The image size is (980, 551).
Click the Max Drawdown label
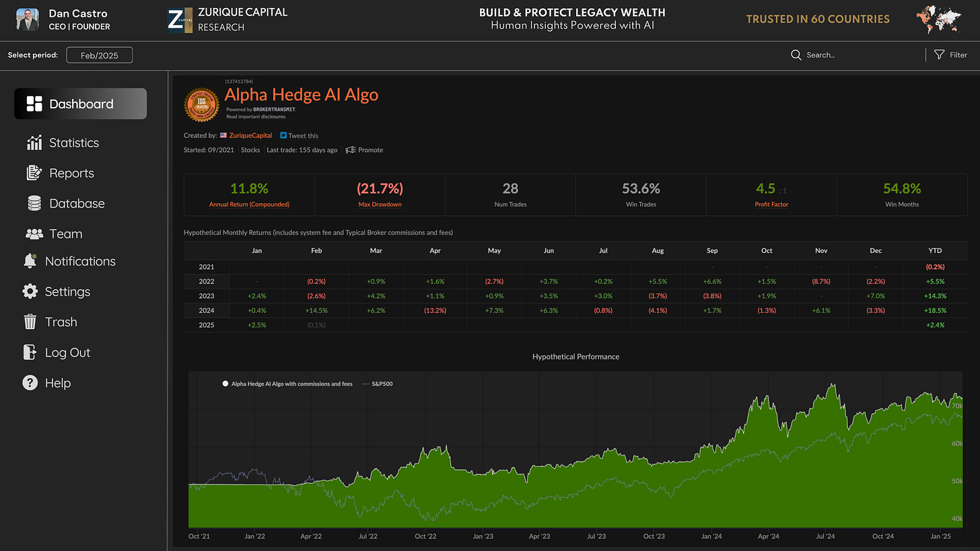380,205
